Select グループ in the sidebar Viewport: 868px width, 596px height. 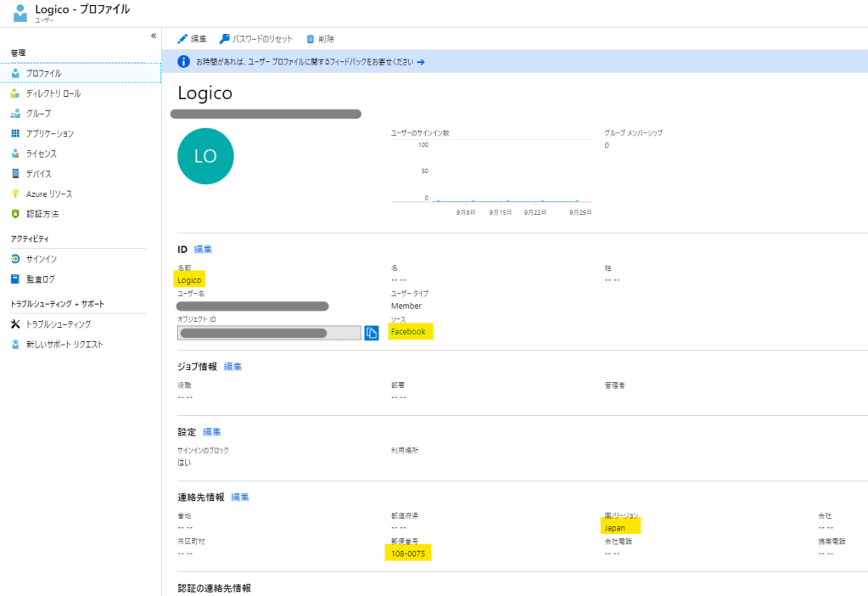[38, 114]
